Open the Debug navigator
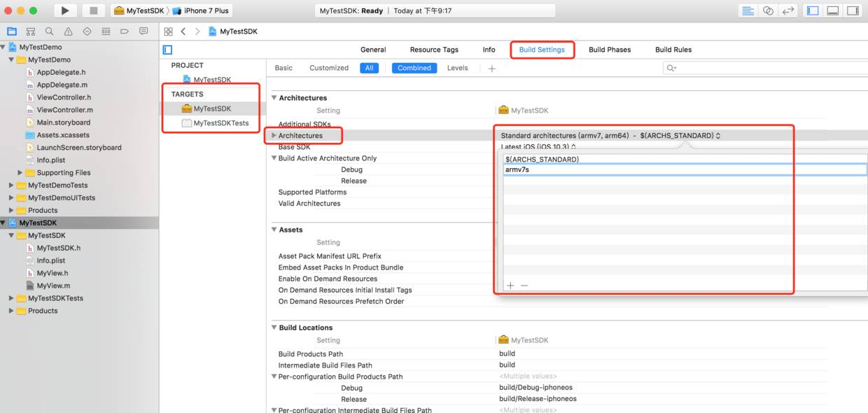 [x=106, y=31]
